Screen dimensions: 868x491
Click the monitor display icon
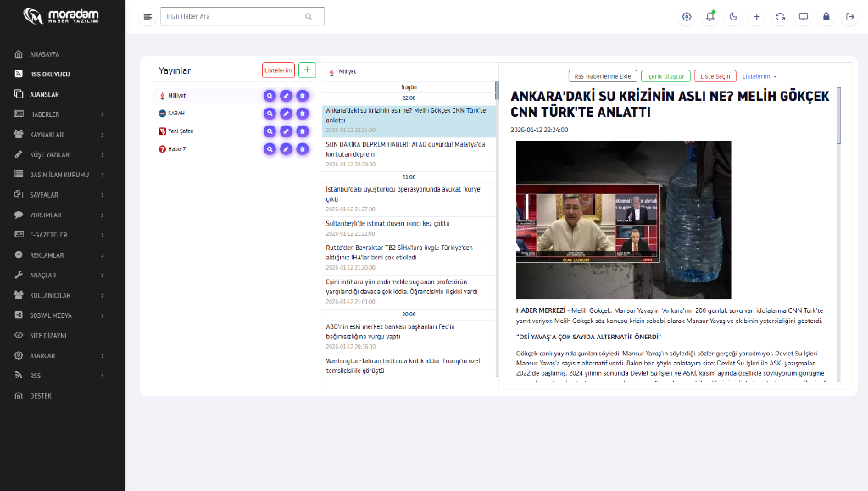tap(804, 17)
